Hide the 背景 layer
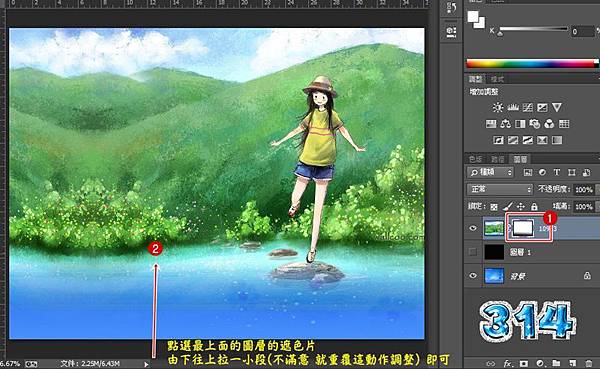This screenshot has height=369, width=600. click(x=473, y=276)
